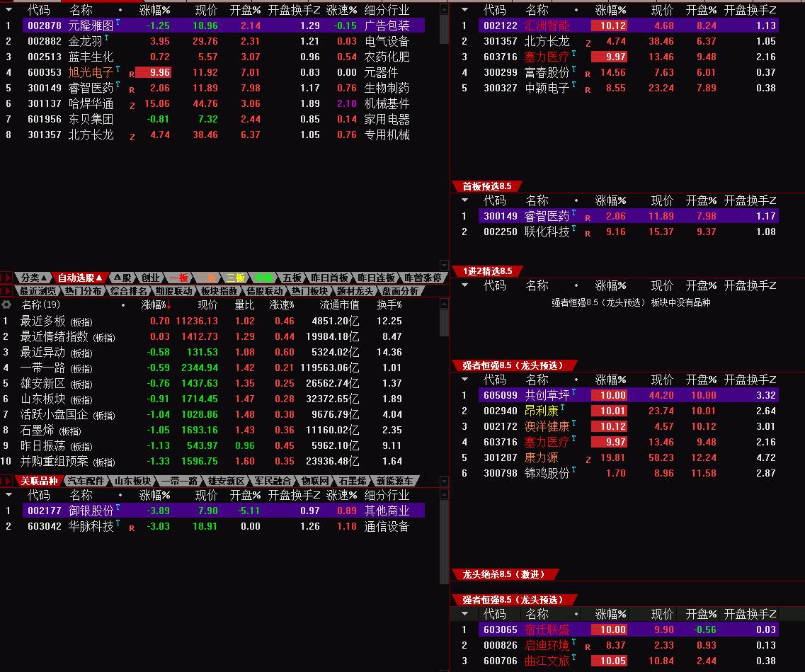Select stock 002940 昂利康 row
Screen dimensions: 805x672
click(x=619, y=411)
